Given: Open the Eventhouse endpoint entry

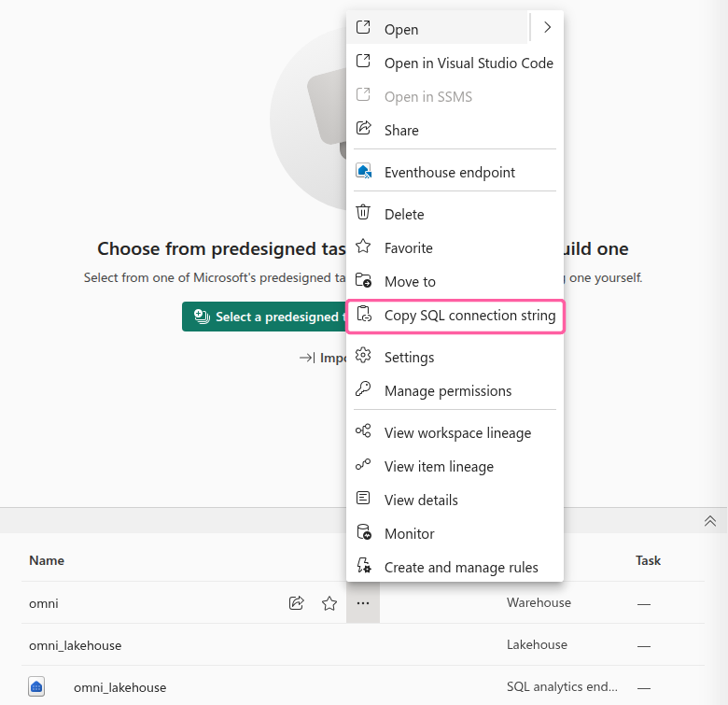Looking at the screenshot, I should [455, 173].
